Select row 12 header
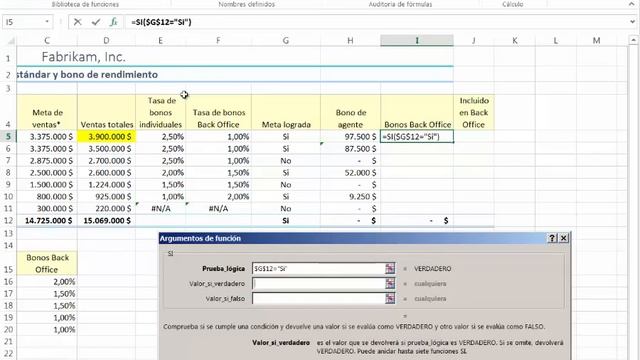640x360 pixels. pos(8,220)
